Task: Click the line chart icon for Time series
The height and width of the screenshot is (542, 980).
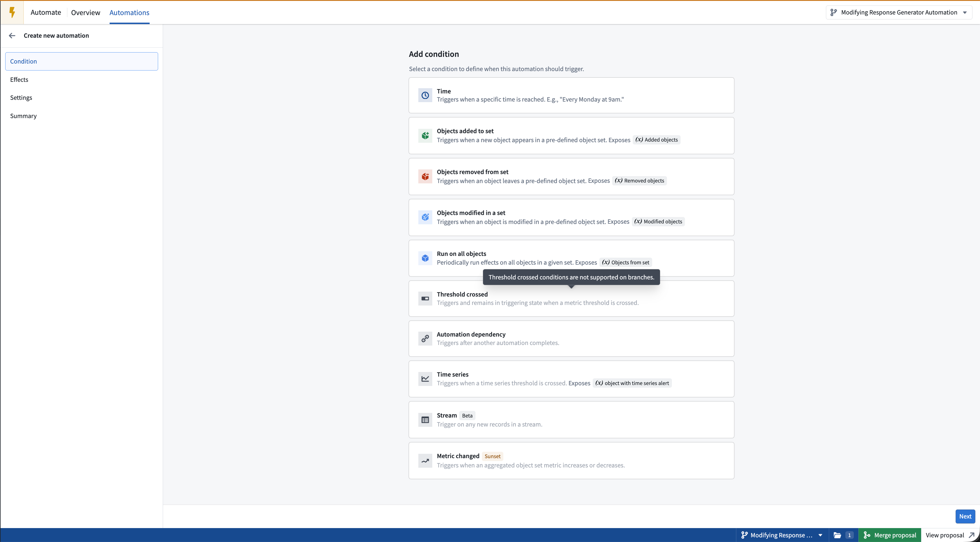Action: pyautogui.click(x=425, y=379)
